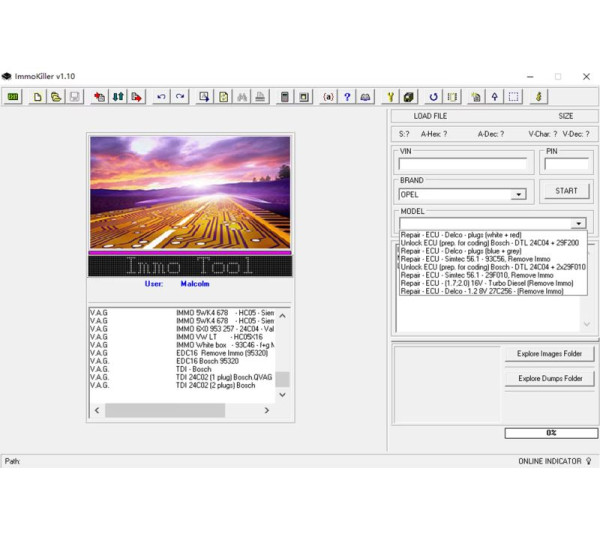This screenshot has width=600, height=535.
Task: Expand the BRAND dropdown showing OPEL
Action: (x=518, y=195)
